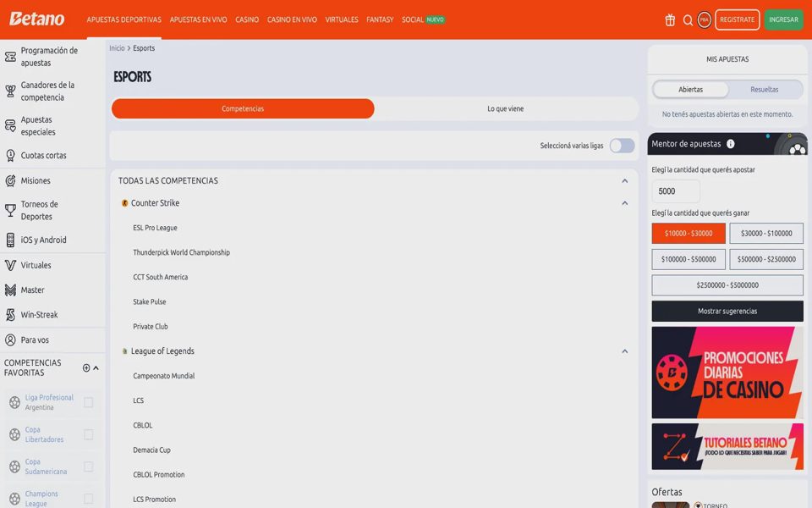
Task: Click the Misiones target icon
Action: coord(10,180)
